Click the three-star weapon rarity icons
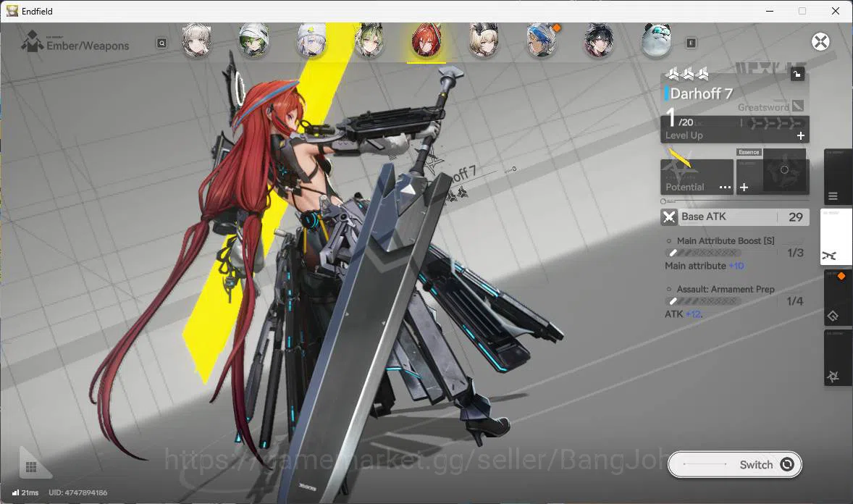 pos(688,73)
